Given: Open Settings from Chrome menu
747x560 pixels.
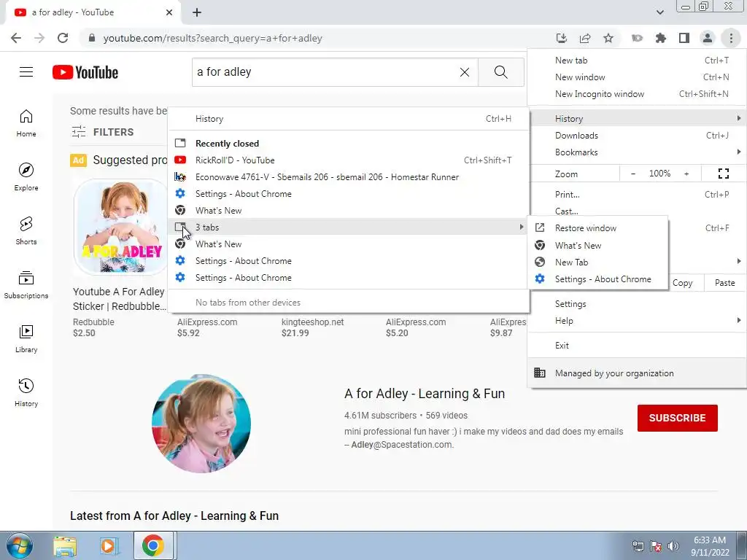Looking at the screenshot, I should (636, 304).
